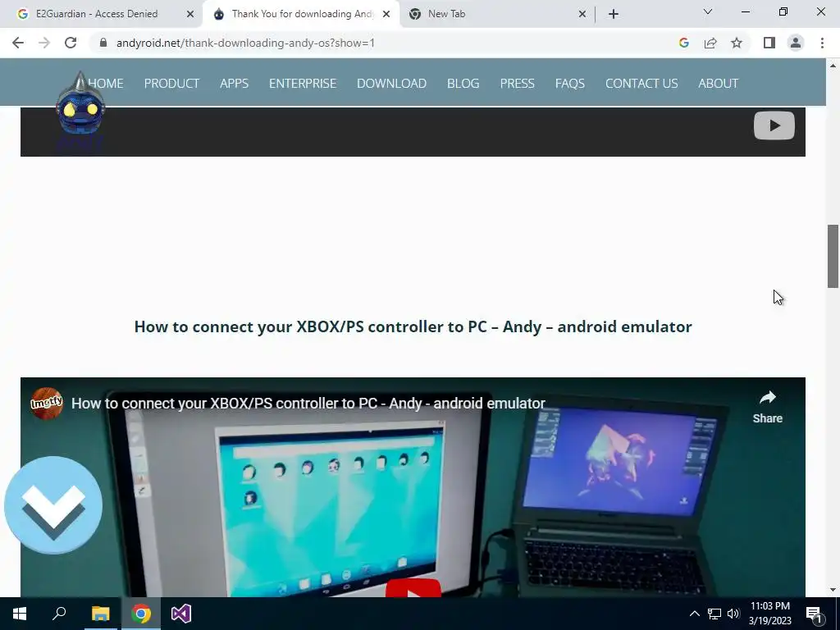The width and height of the screenshot is (840, 630).
Task: Share this page via share icon
Action: [710, 43]
